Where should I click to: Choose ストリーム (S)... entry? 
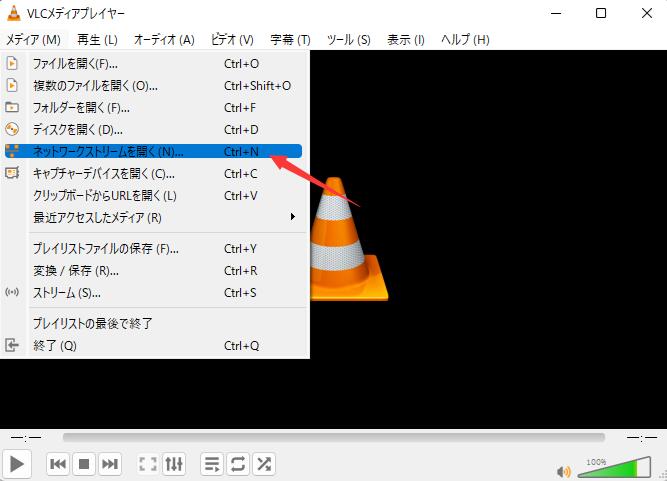153,293
